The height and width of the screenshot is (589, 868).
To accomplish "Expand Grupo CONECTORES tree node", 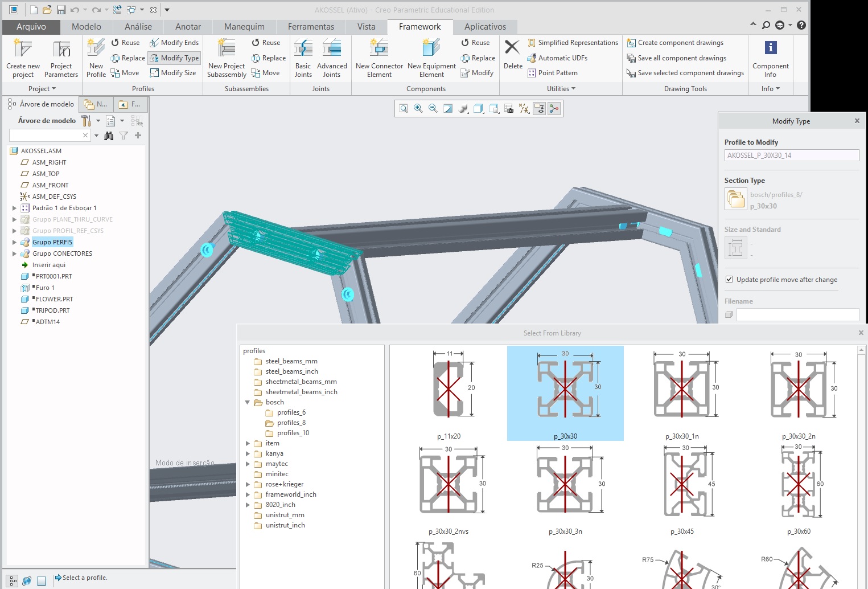I will click(14, 253).
